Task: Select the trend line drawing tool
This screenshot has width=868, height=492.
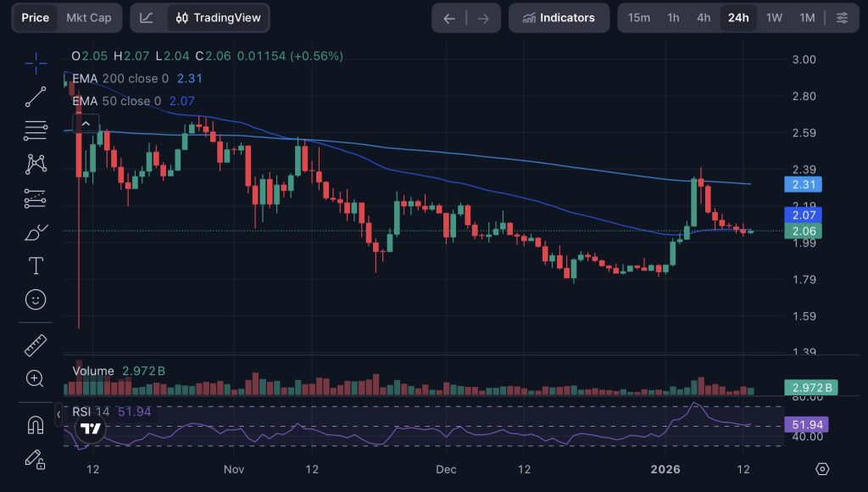Action: click(35, 96)
